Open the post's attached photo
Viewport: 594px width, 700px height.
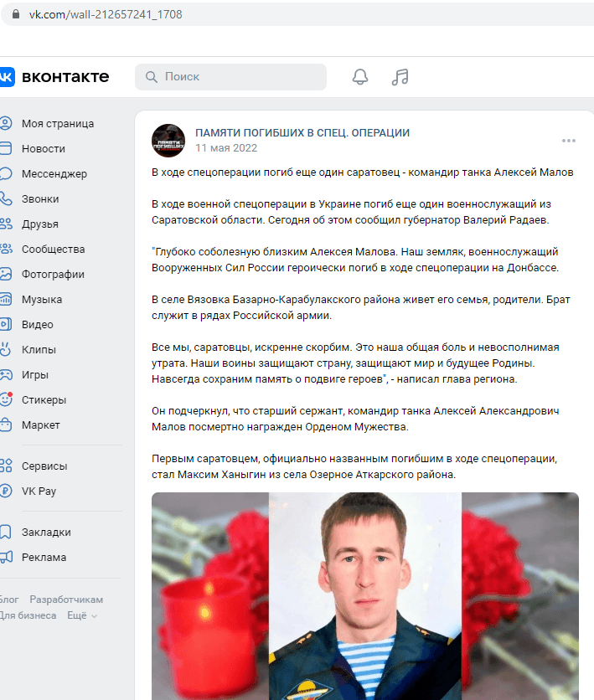pyautogui.click(x=365, y=596)
